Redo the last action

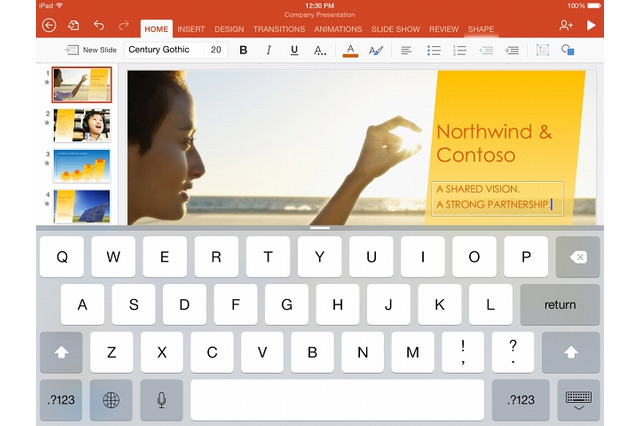[x=123, y=25]
